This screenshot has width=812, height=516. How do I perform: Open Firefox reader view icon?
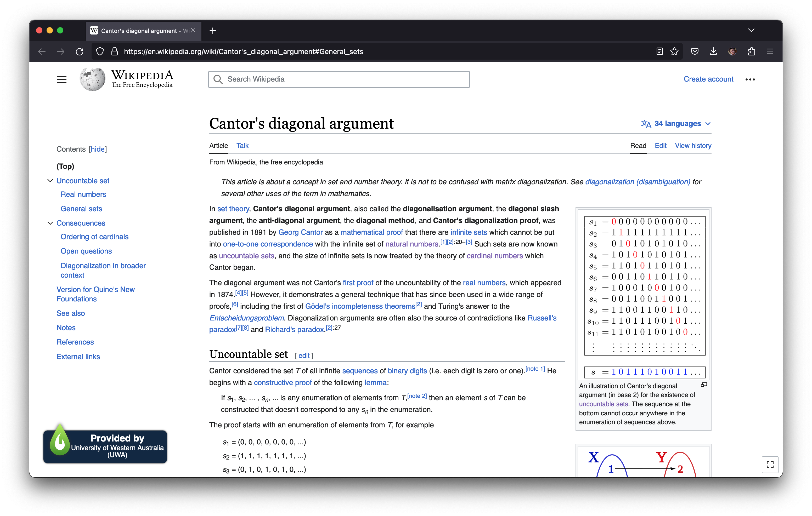[659, 51]
